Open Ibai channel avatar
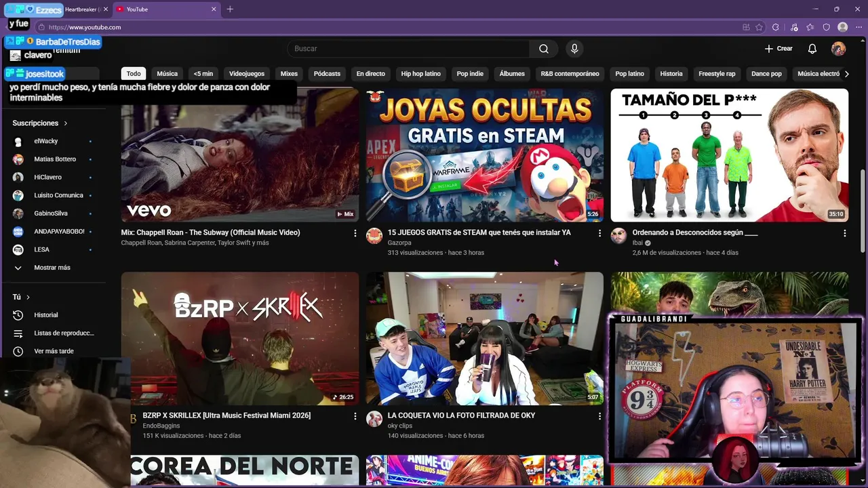868x488 pixels. click(618, 236)
